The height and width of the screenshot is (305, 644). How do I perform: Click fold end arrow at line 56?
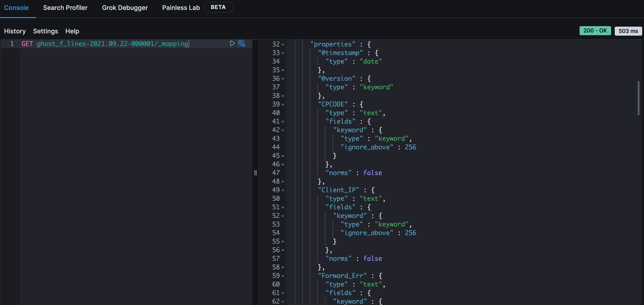click(x=283, y=250)
